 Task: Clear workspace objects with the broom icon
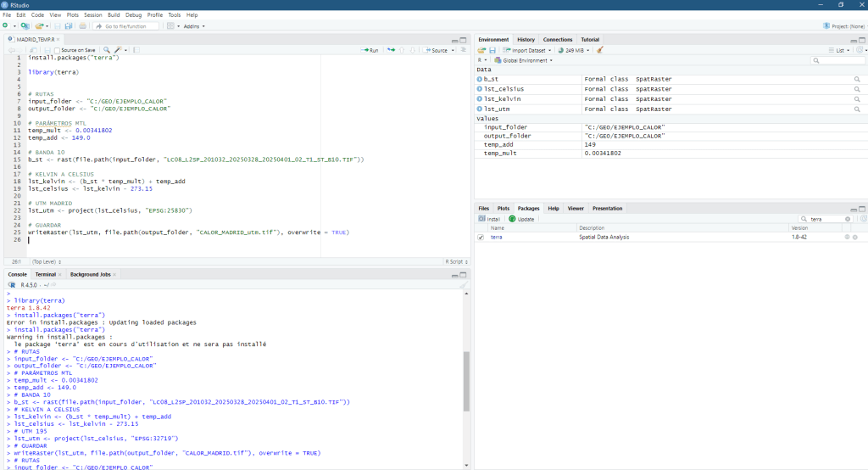click(x=600, y=50)
